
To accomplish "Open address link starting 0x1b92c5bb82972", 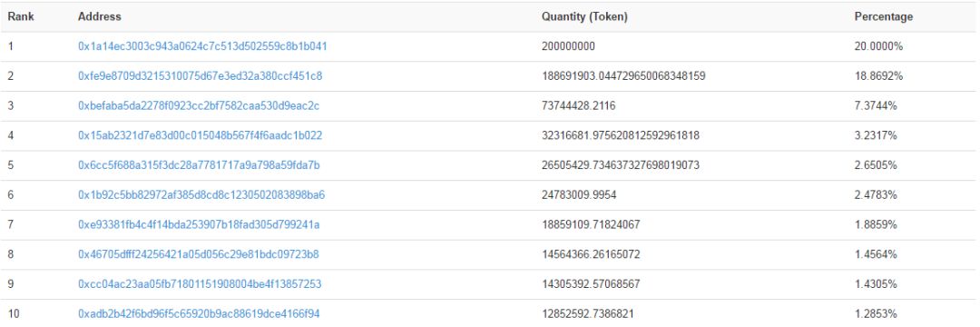I will coord(201,195).
